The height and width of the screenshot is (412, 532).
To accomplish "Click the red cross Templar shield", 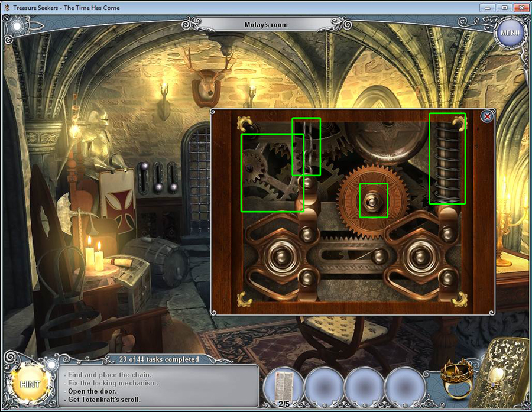I will point(117,201).
